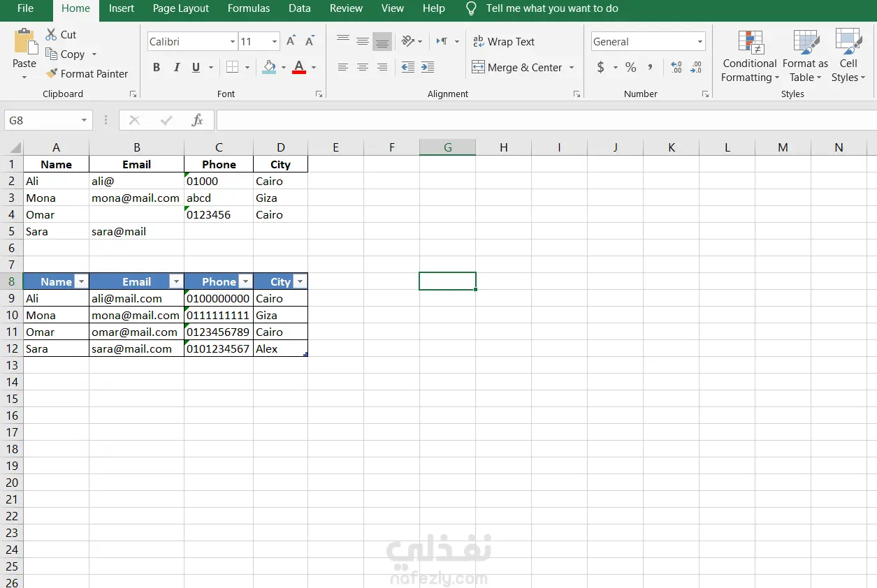Open the Merge & Center dropdown arrow
Viewport: 877px width, 588px height.
[x=571, y=67]
